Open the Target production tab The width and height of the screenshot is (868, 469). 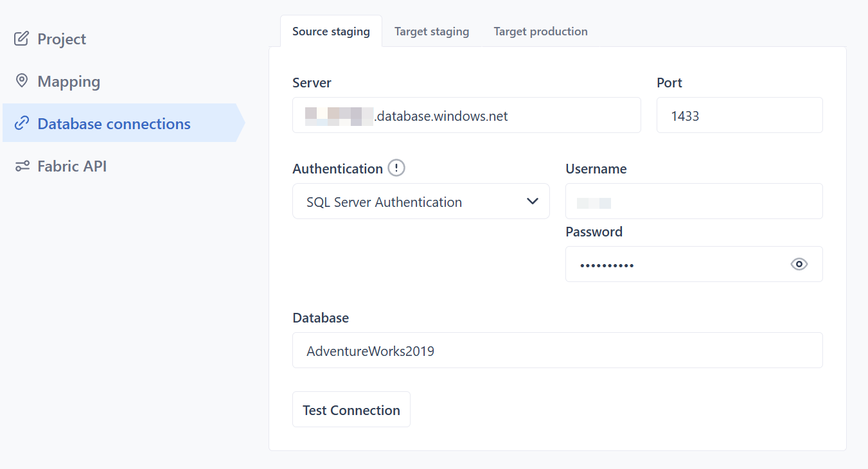click(540, 31)
